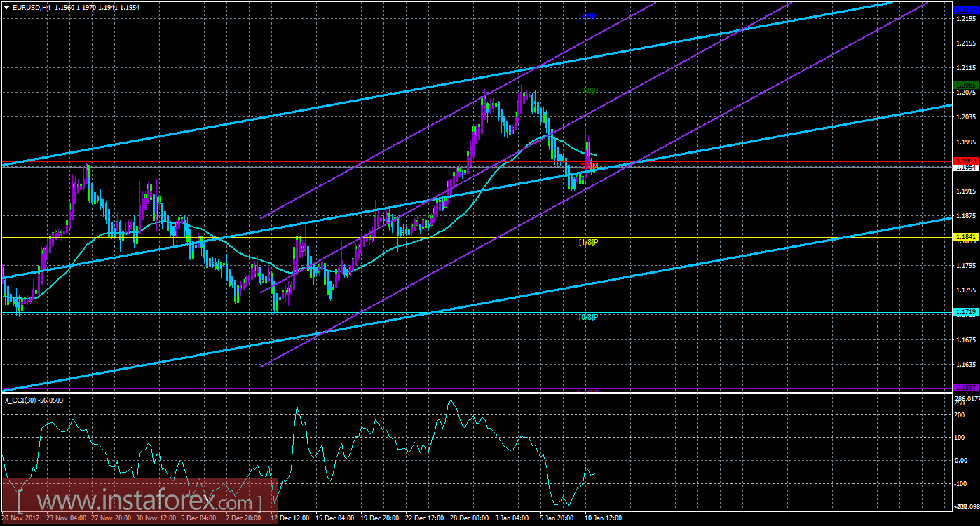Click the CCI scale value 100
This screenshot has height=526, width=980.
point(961,438)
